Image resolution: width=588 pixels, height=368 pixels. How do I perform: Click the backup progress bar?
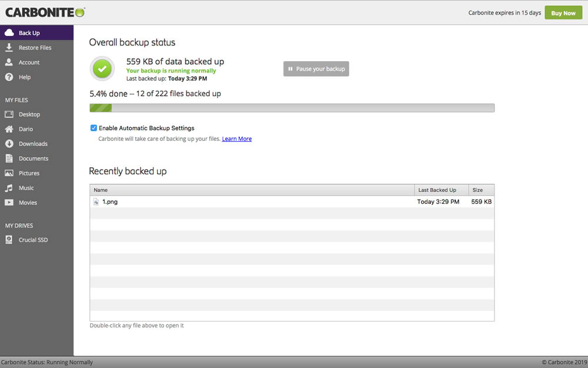(292, 108)
